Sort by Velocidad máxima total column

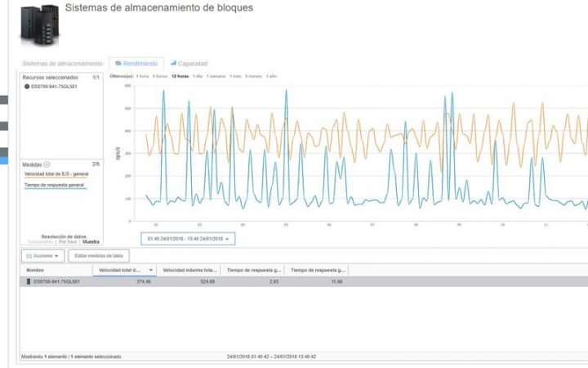click(189, 271)
